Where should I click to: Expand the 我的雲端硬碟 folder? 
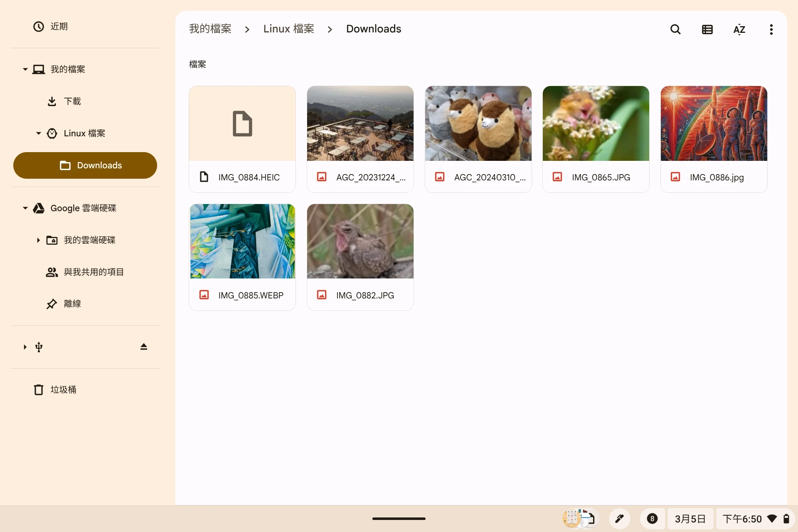click(x=38, y=240)
